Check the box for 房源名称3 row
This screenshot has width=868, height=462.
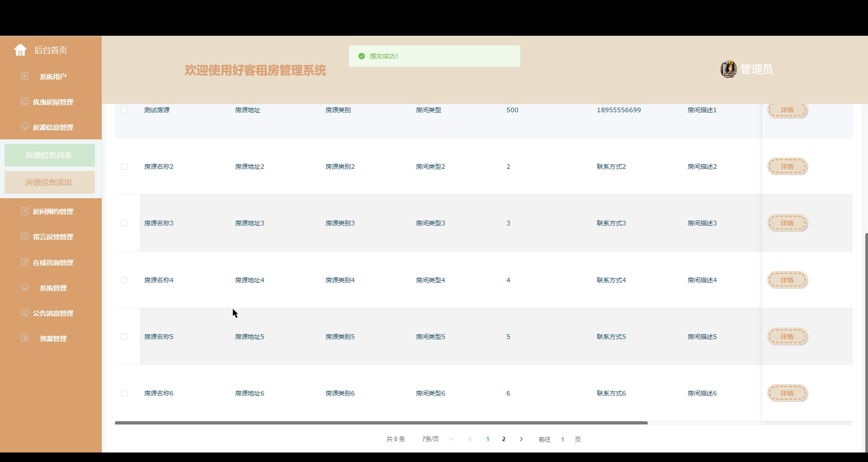[x=124, y=223]
